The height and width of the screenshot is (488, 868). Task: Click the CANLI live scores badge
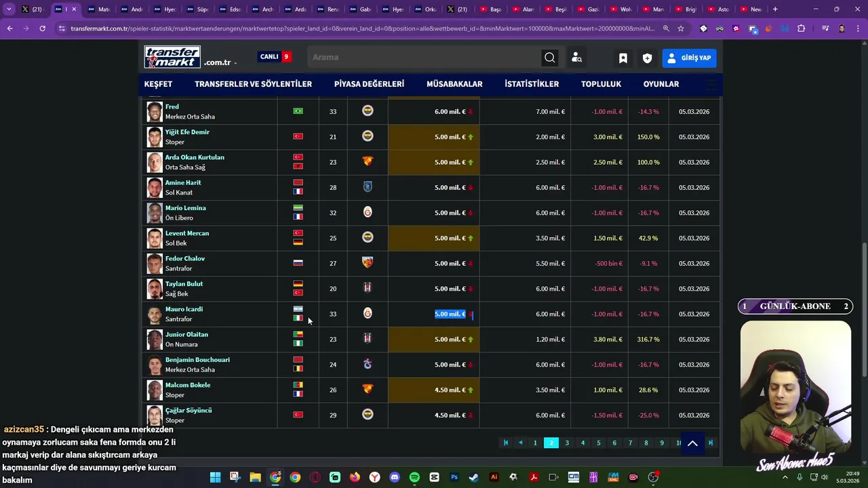(275, 57)
